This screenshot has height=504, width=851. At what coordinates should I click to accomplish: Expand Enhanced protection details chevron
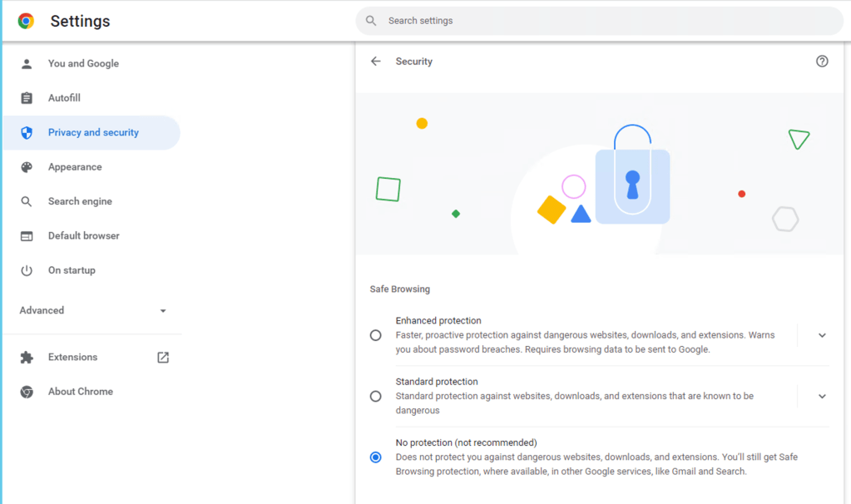(822, 335)
